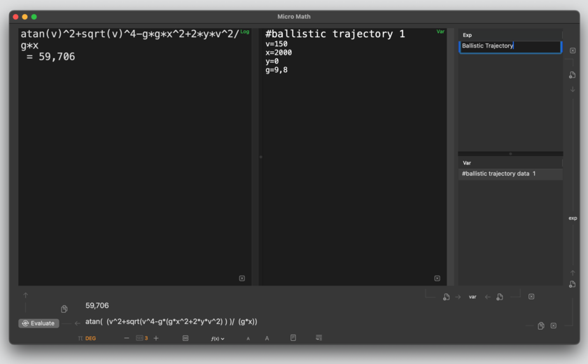Click the splitter handle between log and editor
Screen dimensions: 588x364
[x=261, y=157]
